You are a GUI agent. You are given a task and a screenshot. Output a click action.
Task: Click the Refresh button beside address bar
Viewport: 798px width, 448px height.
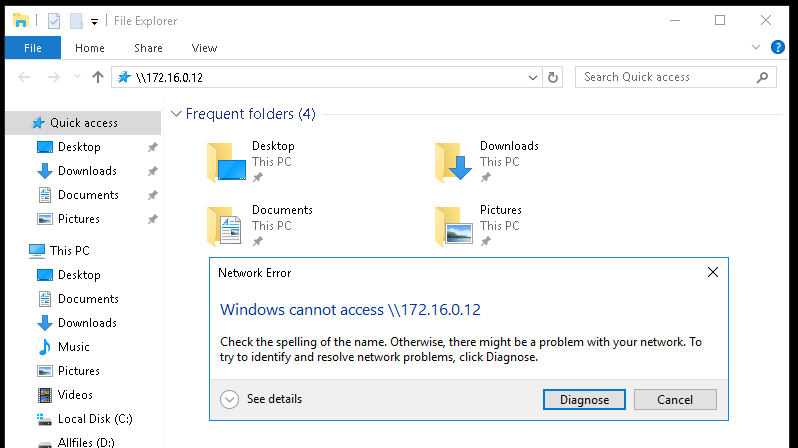coord(553,77)
